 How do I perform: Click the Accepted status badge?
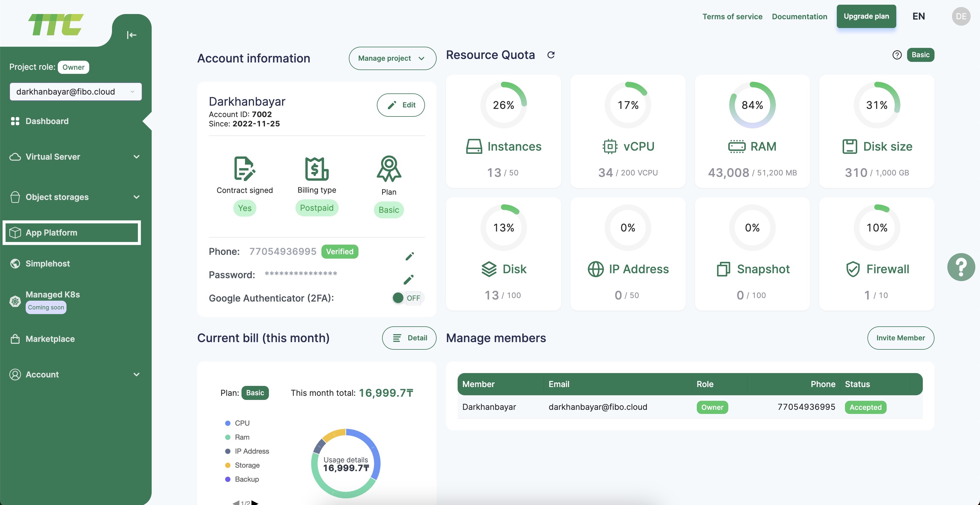coord(865,407)
